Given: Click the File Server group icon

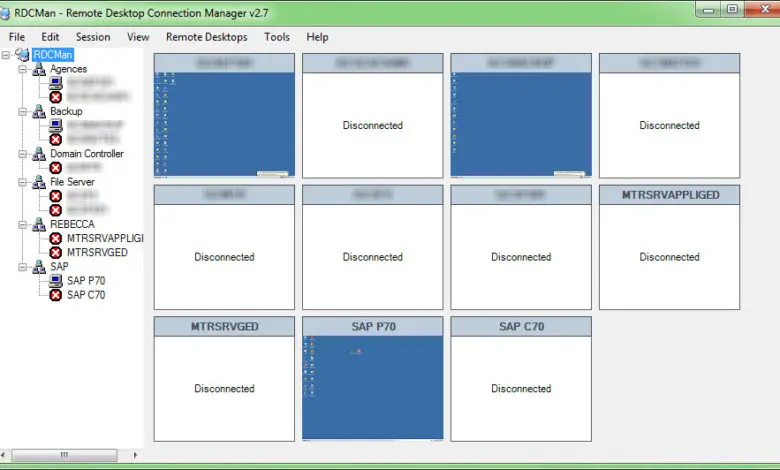Looking at the screenshot, I should click(x=39, y=182).
